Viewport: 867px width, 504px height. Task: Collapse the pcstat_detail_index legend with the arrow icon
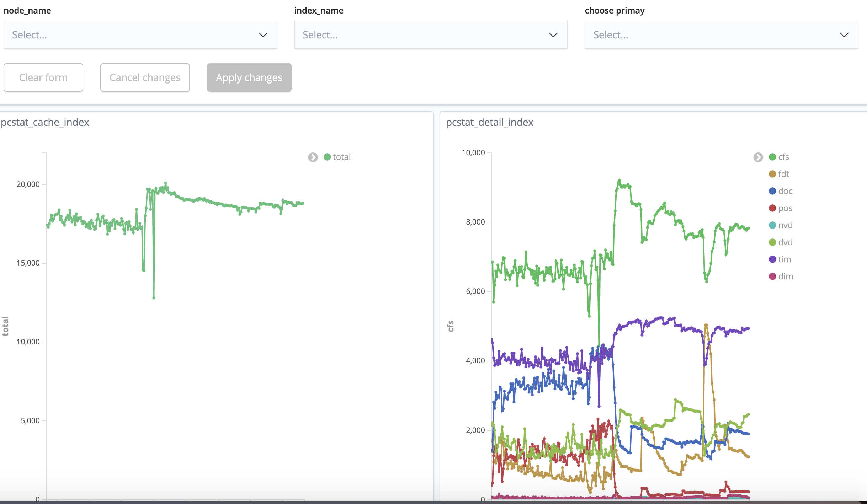click(x=758, y=157)
